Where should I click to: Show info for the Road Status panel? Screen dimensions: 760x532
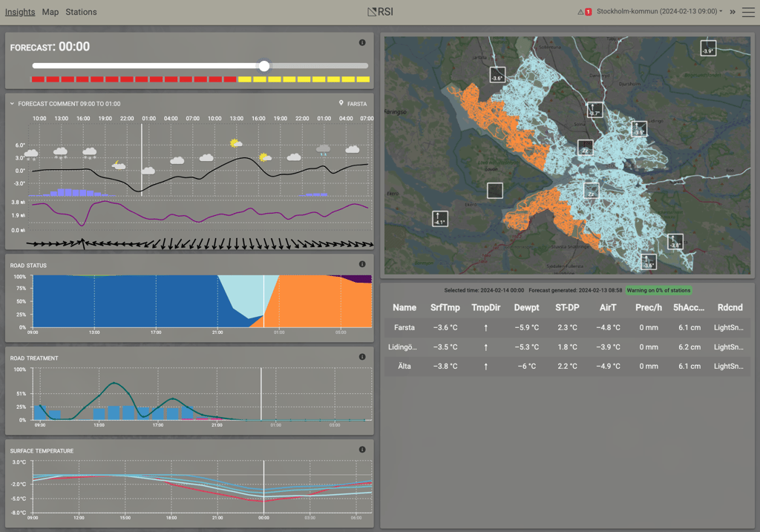[362, 264]
